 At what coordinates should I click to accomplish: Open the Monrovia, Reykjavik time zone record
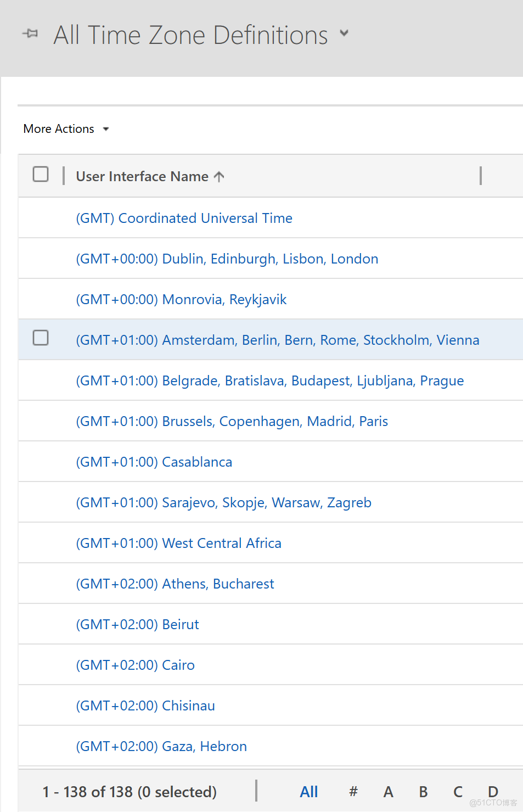(181, 300)
